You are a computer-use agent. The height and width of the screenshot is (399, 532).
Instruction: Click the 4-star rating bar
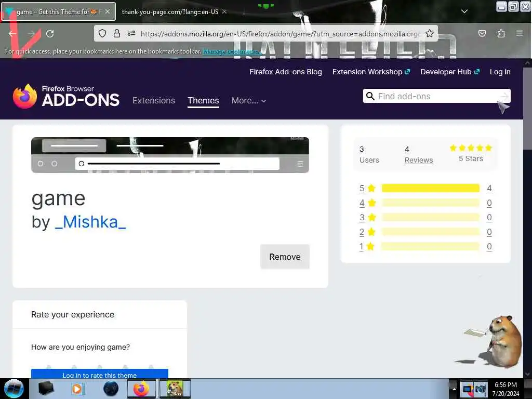pyautogui.click(x=431, y=203)
